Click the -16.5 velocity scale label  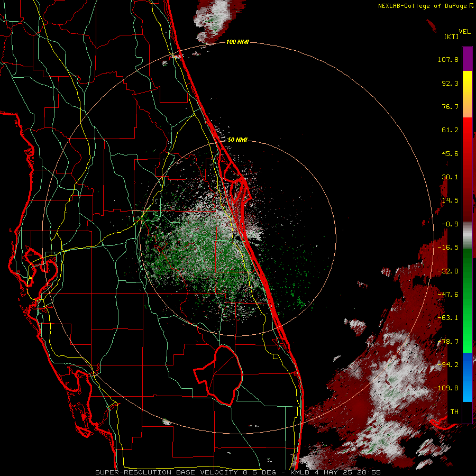pyautogui.click(x=448, y=248)
